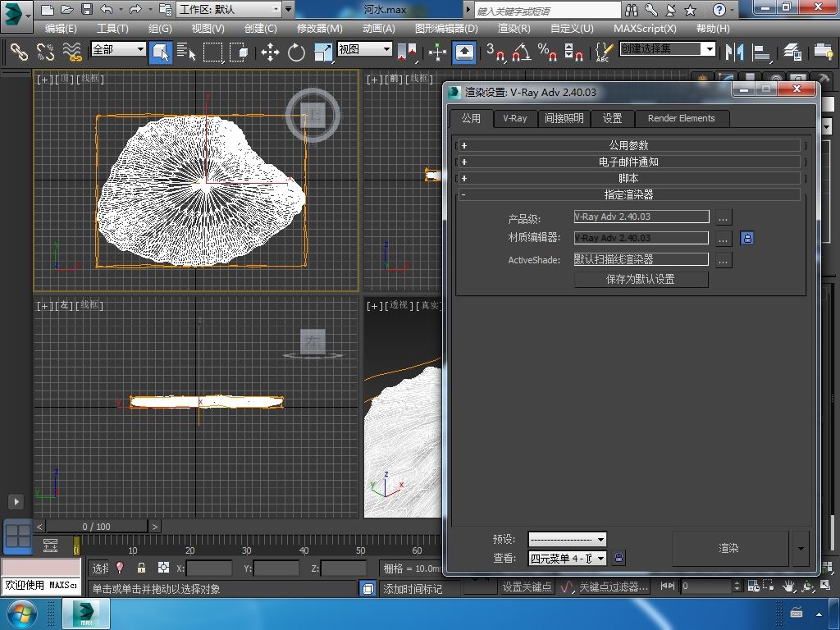Open the MAXScript(X) menu
The image size is (840, 630).
pyautogui.click(x=645, y=29)
